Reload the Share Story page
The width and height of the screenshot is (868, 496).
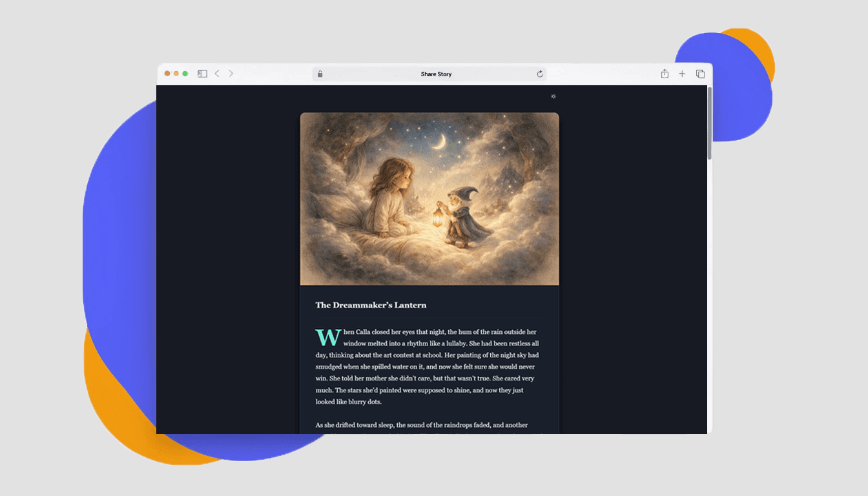pos(540,74)
